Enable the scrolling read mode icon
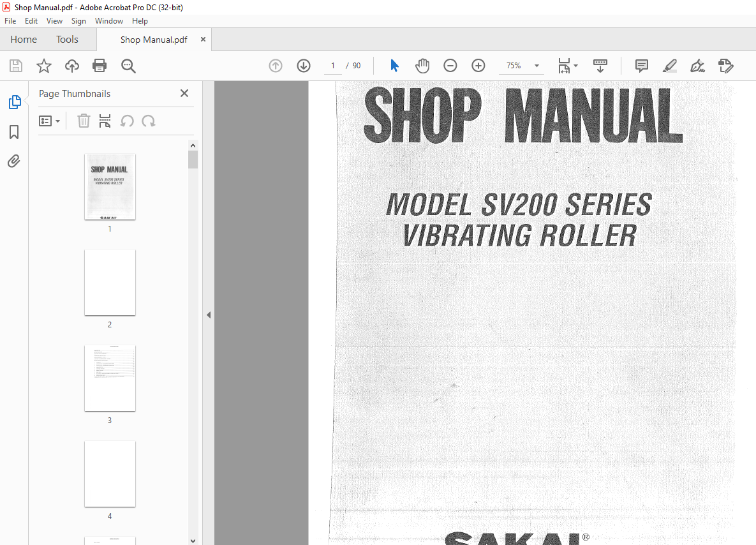Viewport: 756px width, 545px height. [600, 66]
